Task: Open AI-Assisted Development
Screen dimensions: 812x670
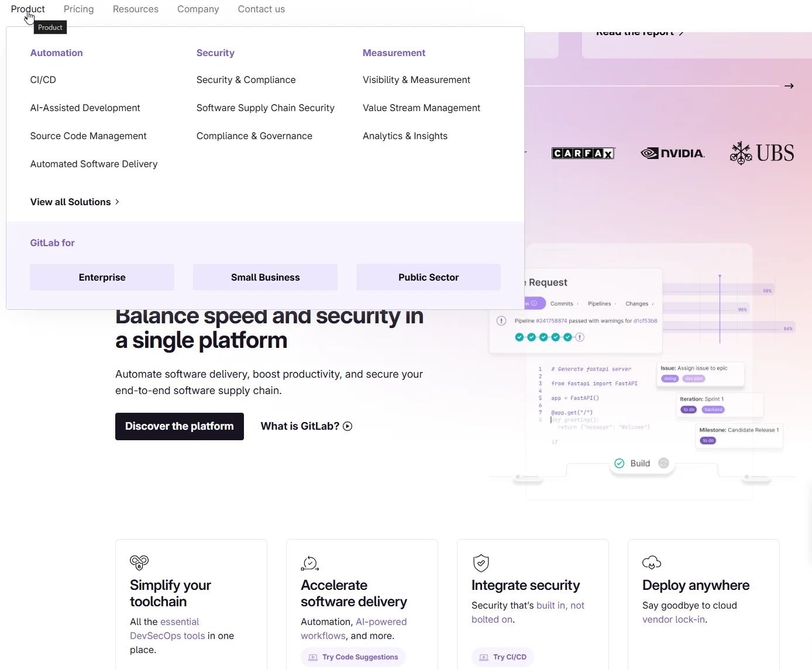Action: click(85, 108)
